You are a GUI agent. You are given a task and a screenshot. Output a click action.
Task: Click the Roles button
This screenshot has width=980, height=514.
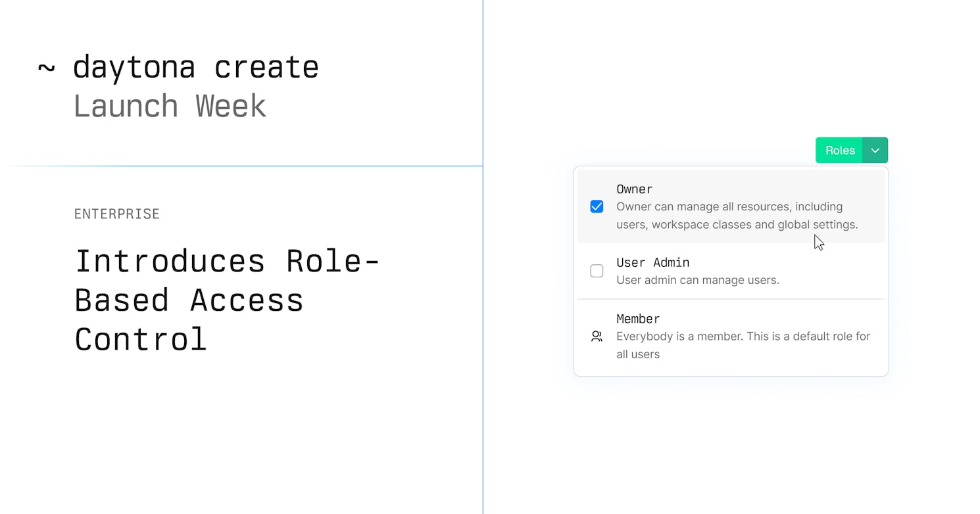[x=839, y=151]
